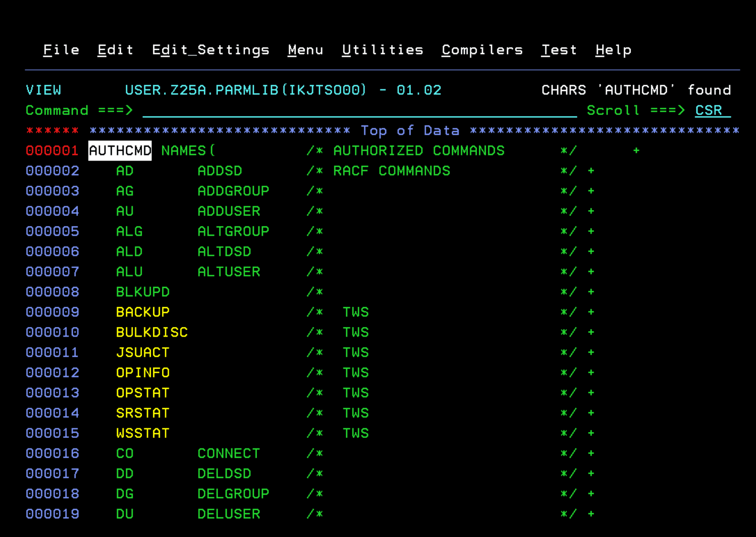The image size is (756, 537).
Task: Open the Edit_Settings menu
Action: coord(210,50)
